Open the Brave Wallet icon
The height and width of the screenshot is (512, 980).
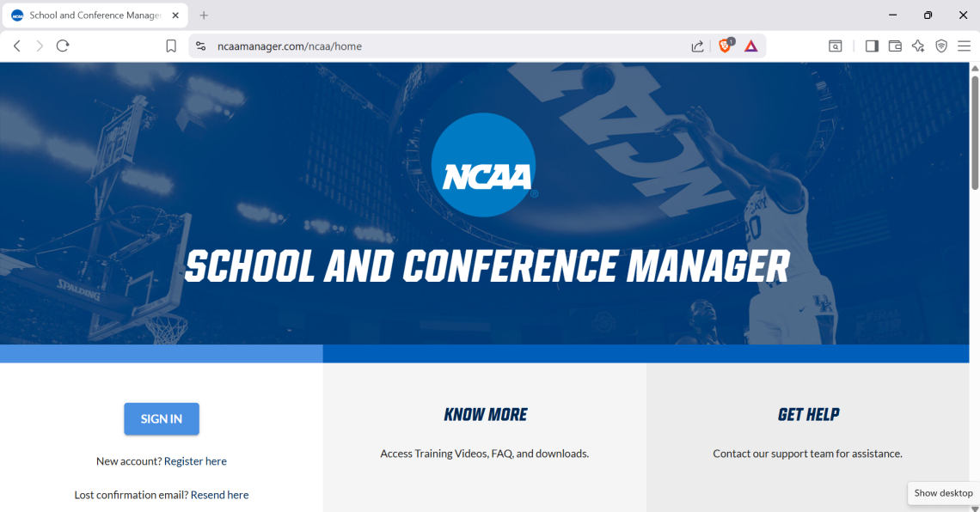pos(895,46)
